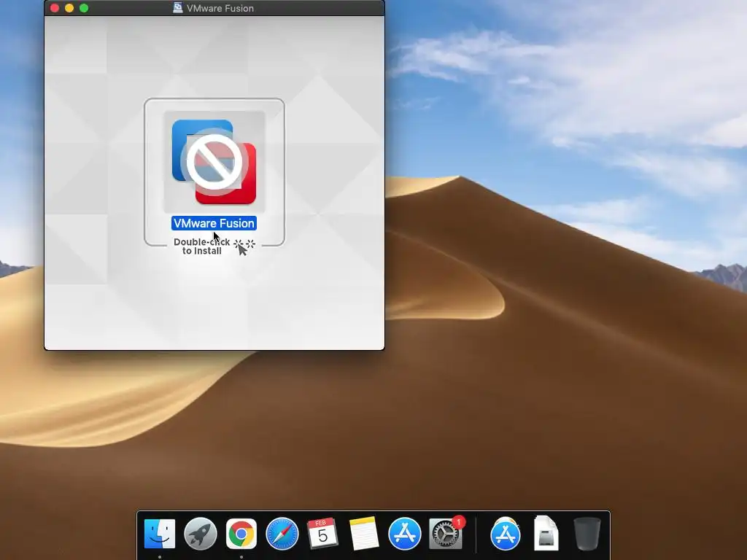
Task: Click the disk icon in window title bar
Action: coord(178,8)
